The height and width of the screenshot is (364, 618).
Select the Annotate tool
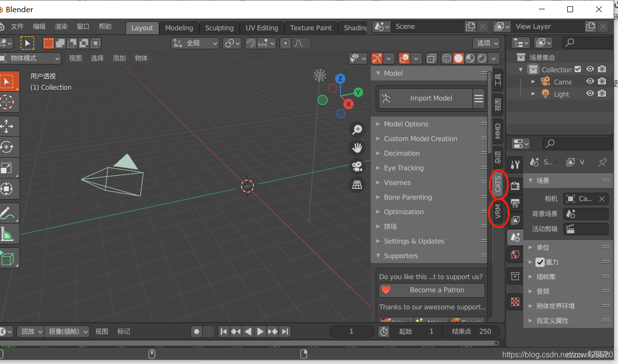tap(7, 214)
